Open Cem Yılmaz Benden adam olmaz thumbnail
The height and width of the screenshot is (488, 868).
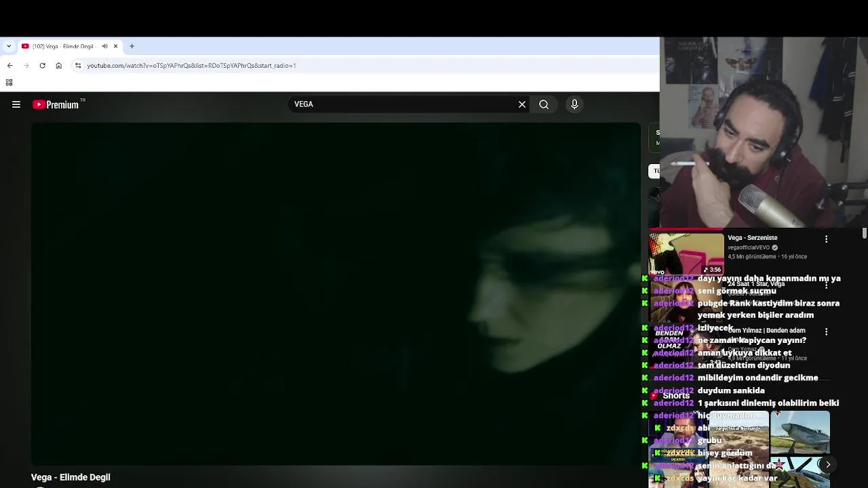tap(686, 347)
